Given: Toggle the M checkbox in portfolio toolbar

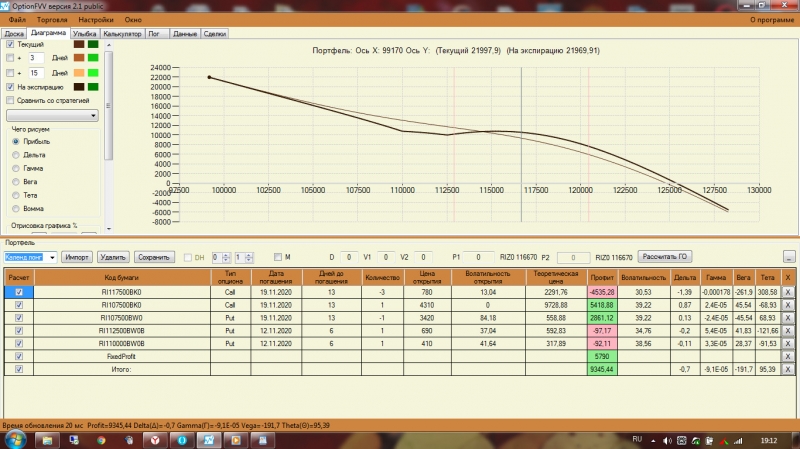Looking at the screenshot, I should [278, 257].
